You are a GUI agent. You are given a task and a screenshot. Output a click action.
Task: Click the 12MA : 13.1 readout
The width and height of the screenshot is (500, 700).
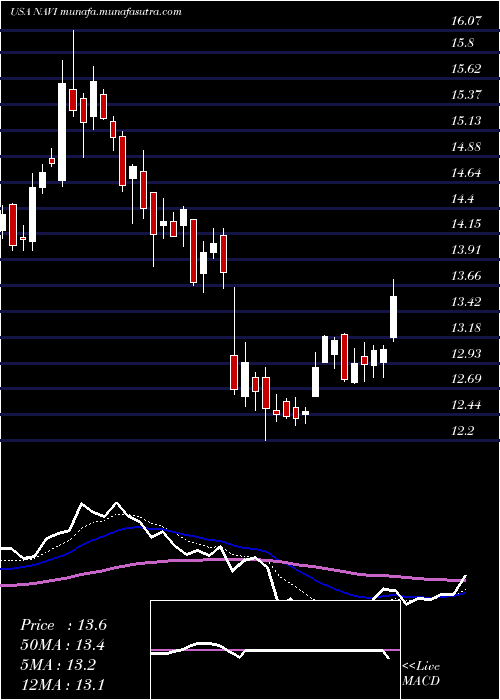click(x=63, y=684)
